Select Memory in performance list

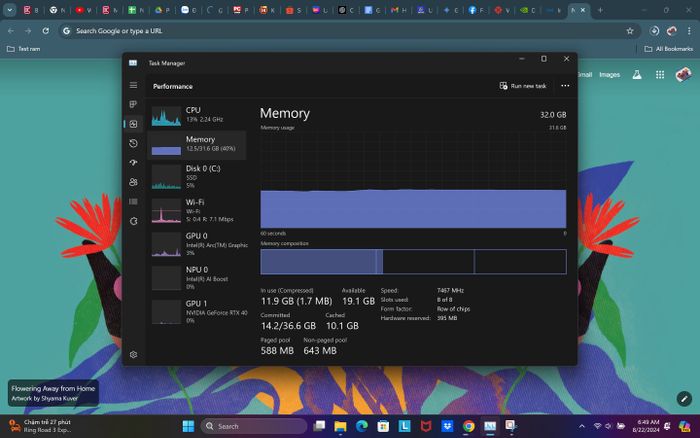pyautogui.click(x=197, y=145)
